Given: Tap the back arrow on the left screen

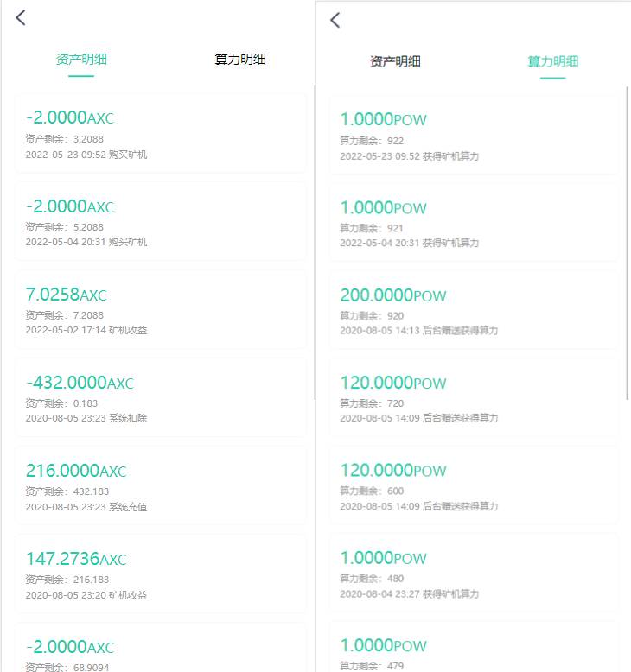Looking at the screenshot, I should coord(21,18).
